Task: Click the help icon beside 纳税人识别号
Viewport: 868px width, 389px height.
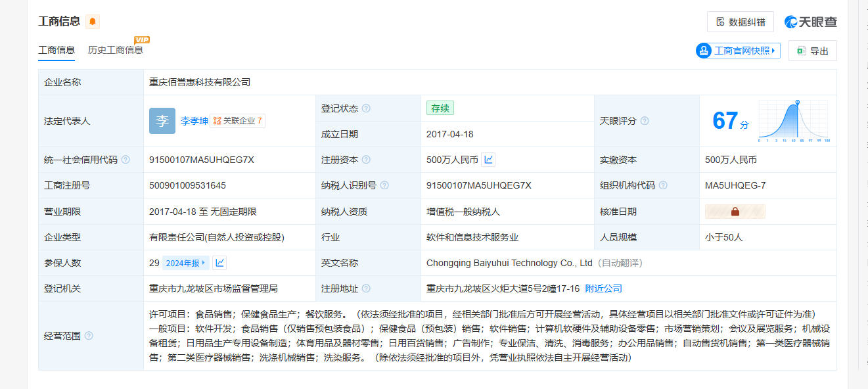Action: point(384,185)
